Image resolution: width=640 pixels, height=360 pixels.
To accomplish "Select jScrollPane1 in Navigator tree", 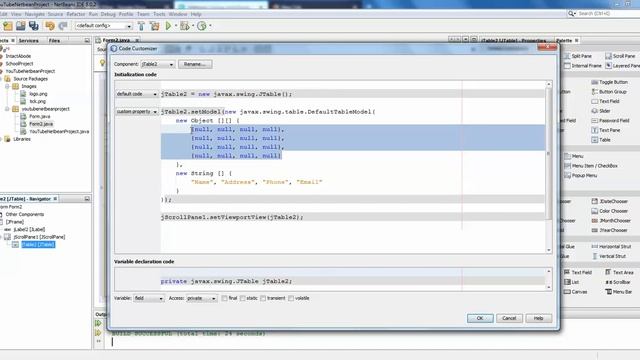I will pyautogui.click(x=39, y=237).
